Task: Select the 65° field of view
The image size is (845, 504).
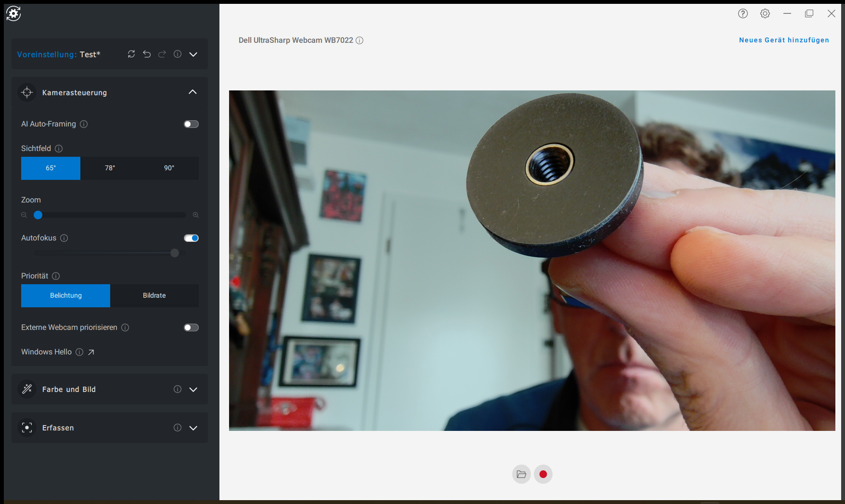Action: coord(51,168)
